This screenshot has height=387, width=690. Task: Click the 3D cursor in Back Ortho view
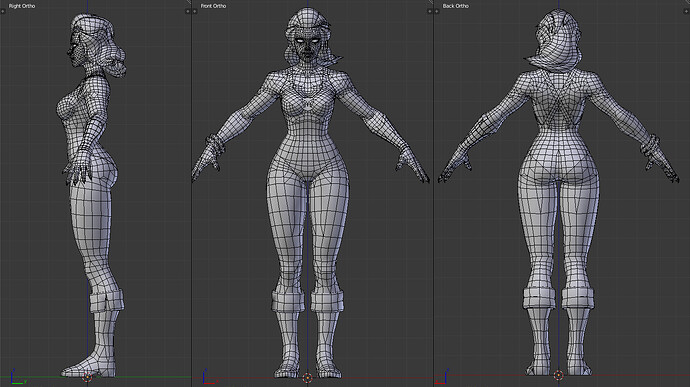click(x=558, y=376)
